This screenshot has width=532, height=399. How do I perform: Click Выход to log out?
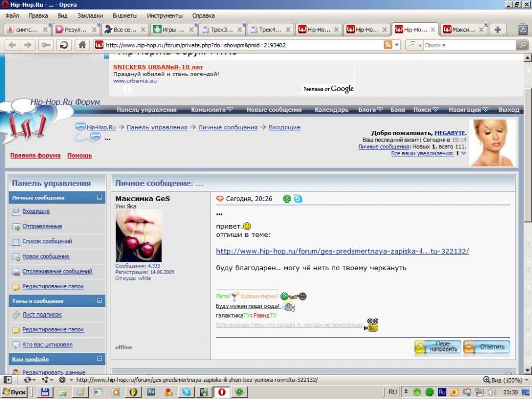(x=509, y=110)
